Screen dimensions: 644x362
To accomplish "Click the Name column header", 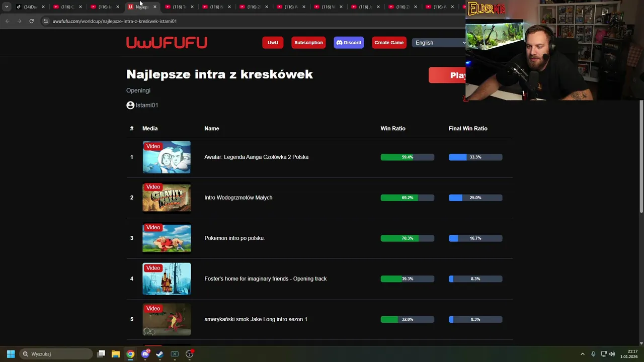I will click(212, 129).
